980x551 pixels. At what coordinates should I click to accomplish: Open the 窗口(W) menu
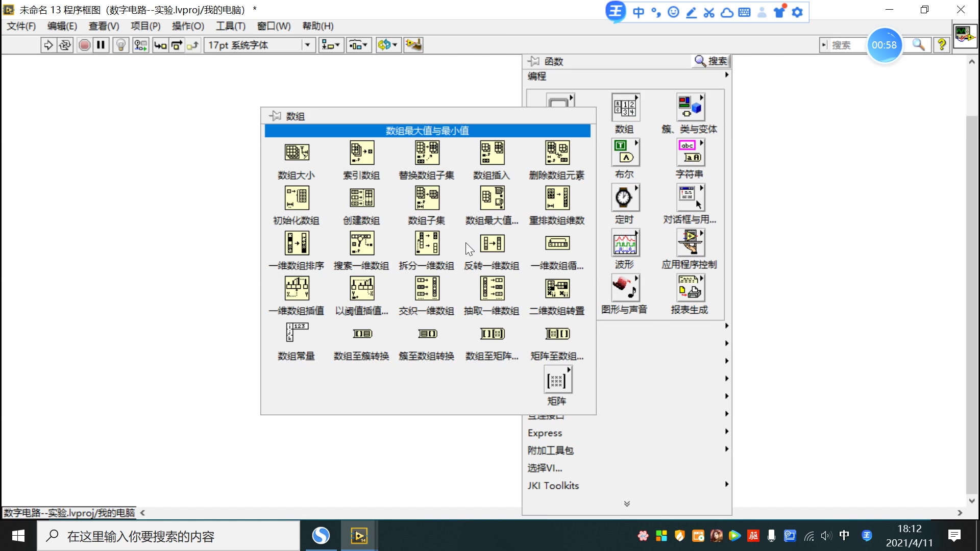click(x=274, y=26)
